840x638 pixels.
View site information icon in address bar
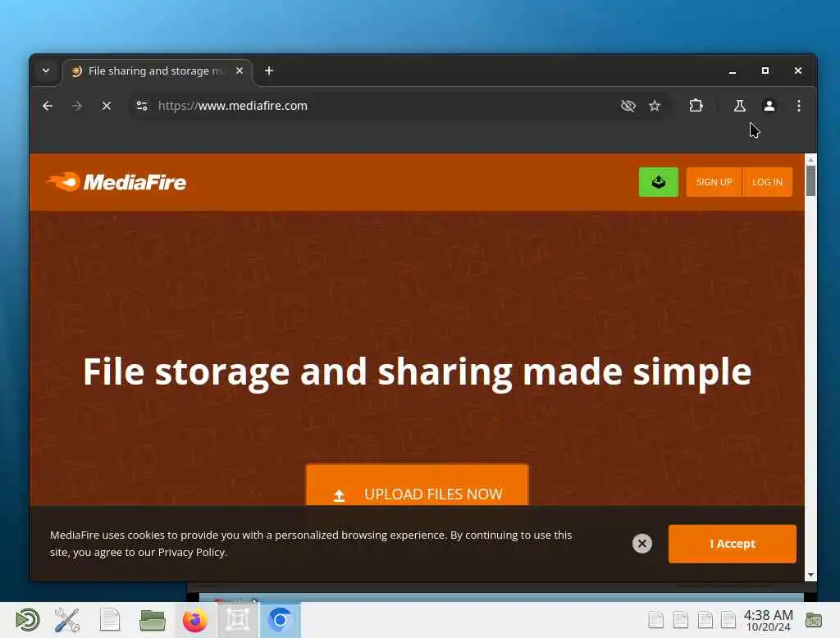coord(142,106)
